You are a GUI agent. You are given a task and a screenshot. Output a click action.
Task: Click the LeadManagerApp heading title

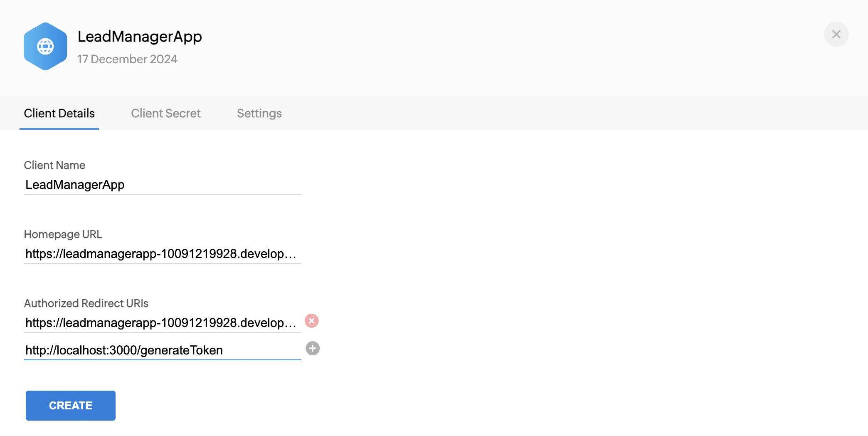tap(140, 37)
